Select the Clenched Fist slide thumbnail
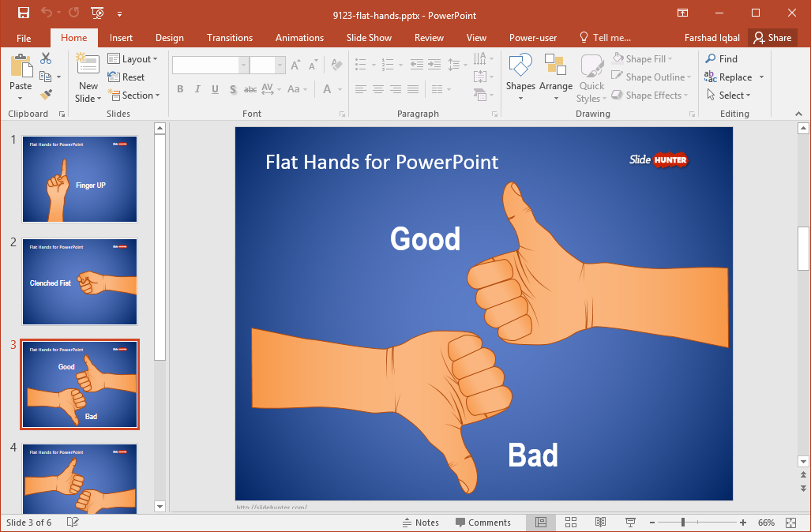Image resolution: width=811 pixels, height=532 pixels. pyautogui.click(x=80, y=282)
